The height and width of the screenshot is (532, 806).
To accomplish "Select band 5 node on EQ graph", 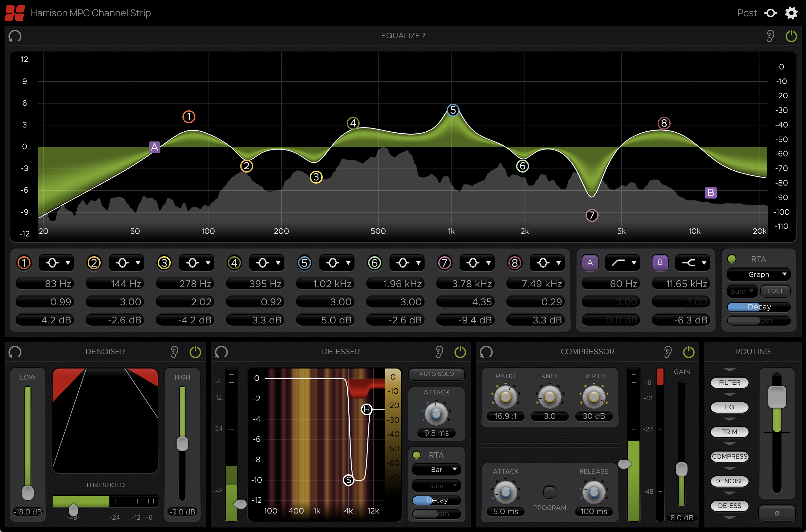I will [453, 110].
